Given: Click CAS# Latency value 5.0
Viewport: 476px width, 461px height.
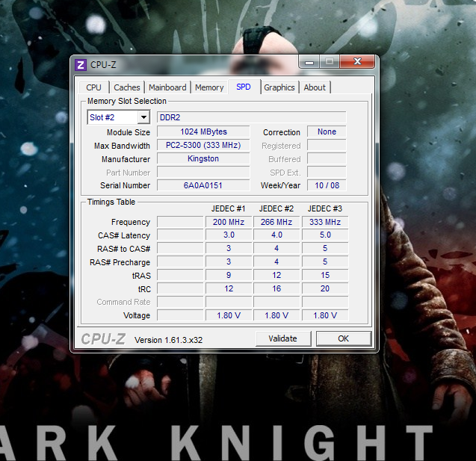Looking at the screenshot, I should coord(325,235).
